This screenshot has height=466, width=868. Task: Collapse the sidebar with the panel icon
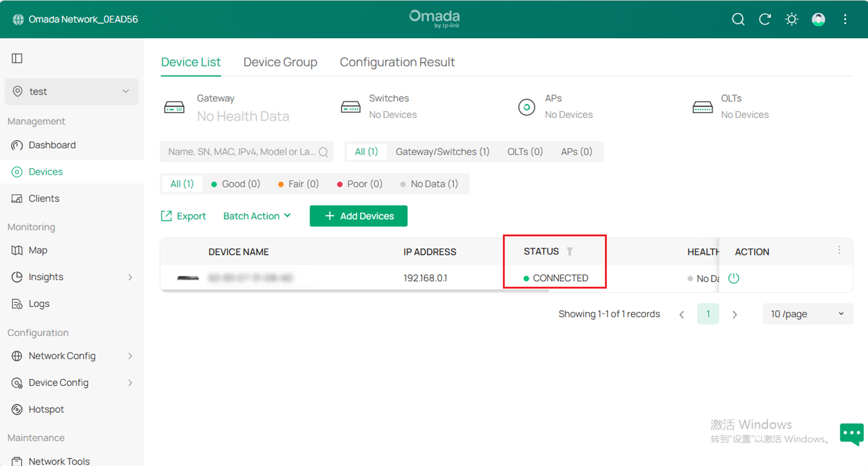(x=17, y=58)
